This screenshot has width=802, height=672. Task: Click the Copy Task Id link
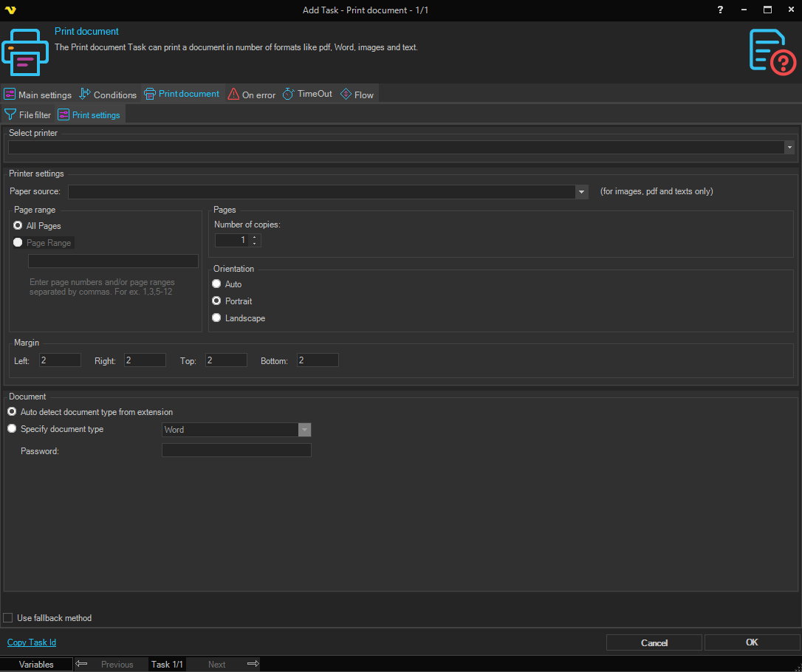point(32,642)
